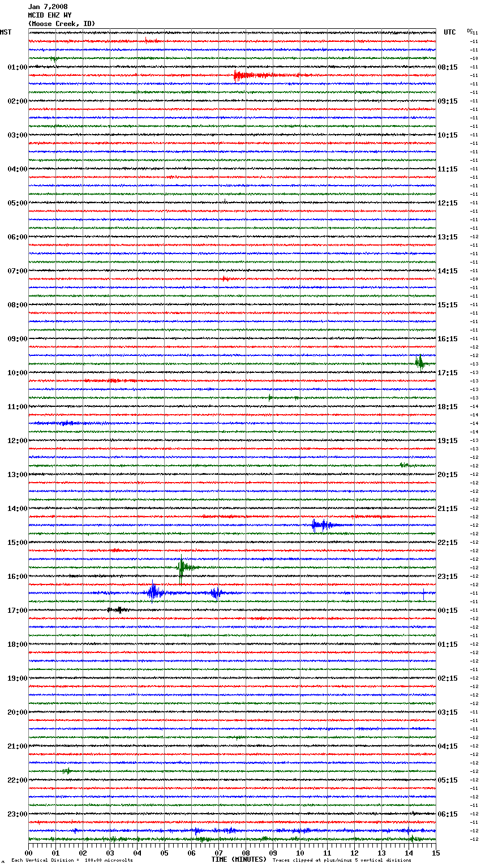481x868 pixels.
Task: Click the '10:00' MST time label
Action: coord(18,373)
